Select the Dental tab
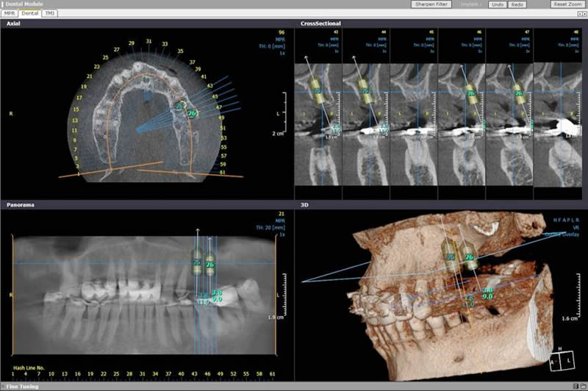The width and height of the screenshot is (588, 391). [x=30, y=13]
